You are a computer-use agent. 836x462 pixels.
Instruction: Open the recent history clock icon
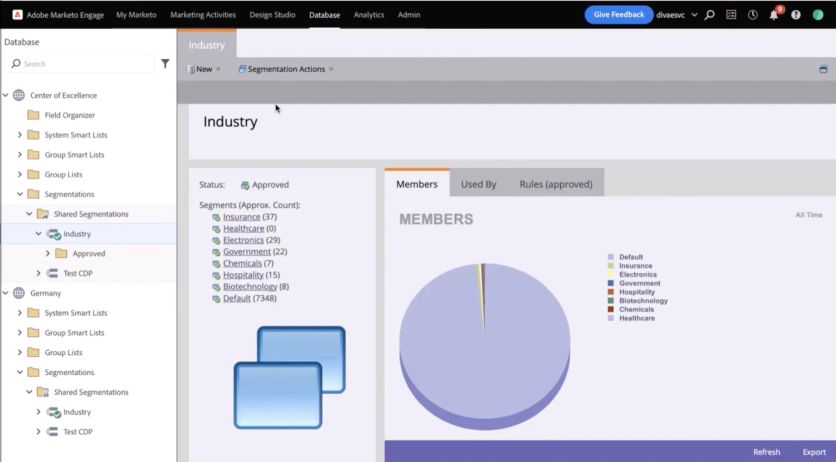tap(752, 15)
